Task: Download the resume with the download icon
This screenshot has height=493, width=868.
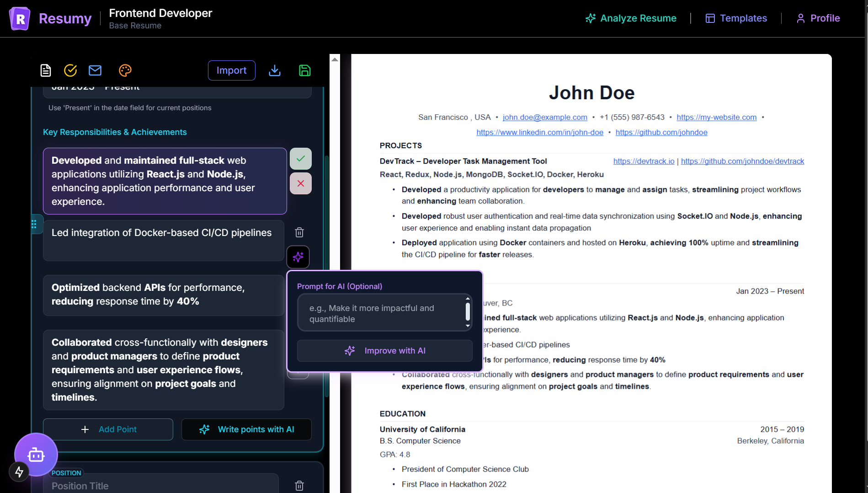Action: pyautogui.click(x=275, y=70)
